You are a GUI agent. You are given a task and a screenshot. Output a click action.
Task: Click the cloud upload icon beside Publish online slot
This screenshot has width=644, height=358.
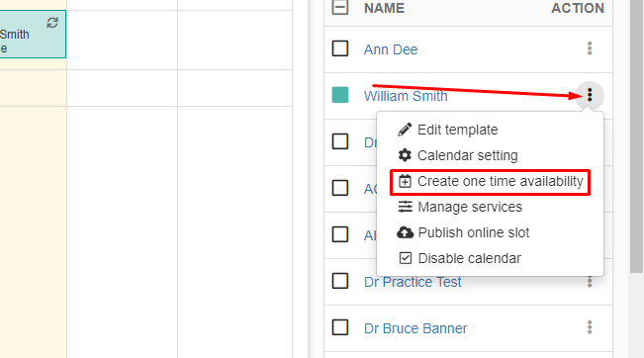click(405, 232)
